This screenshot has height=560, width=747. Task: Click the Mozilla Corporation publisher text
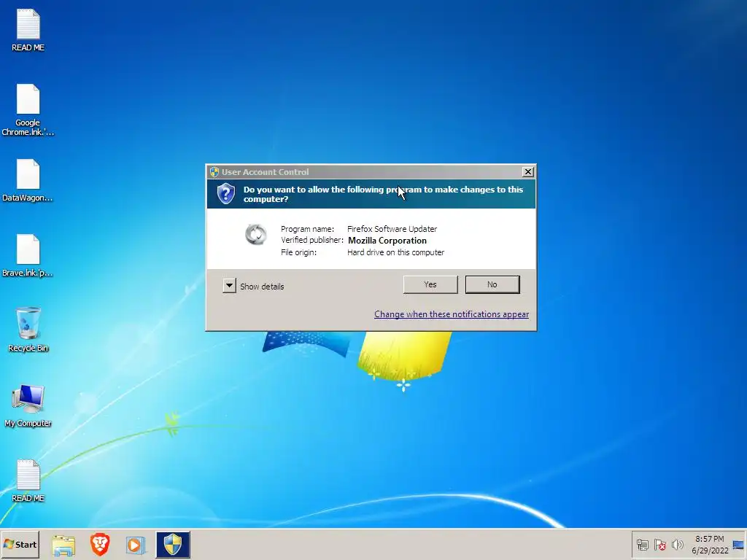click(387, 241)
